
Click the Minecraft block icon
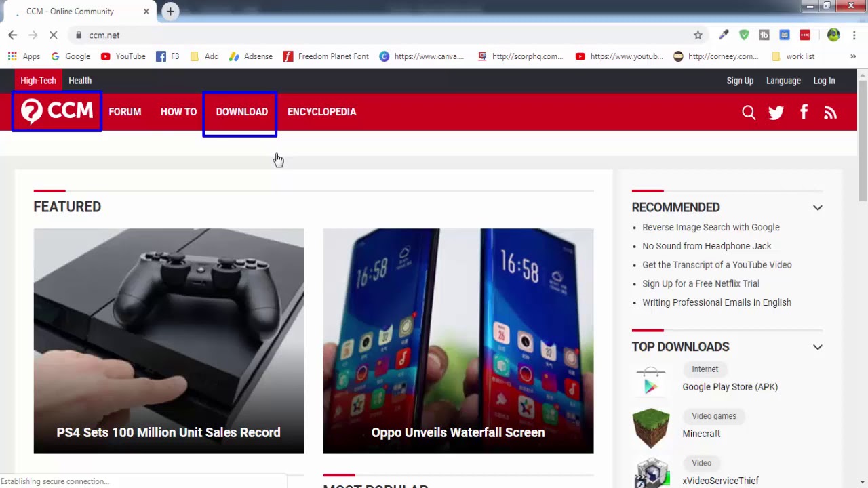[x=651, y=428]
